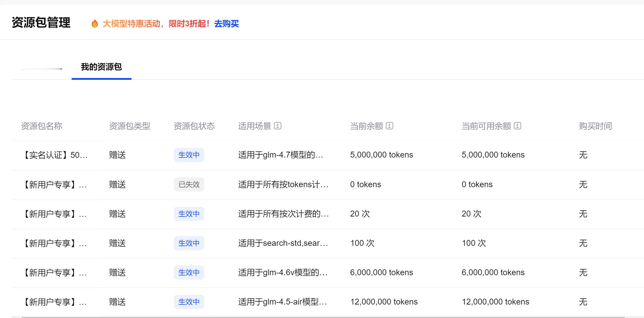Click the 资源包名称 column header
Screen dimensions: 644x318
[x=42, y=126]
